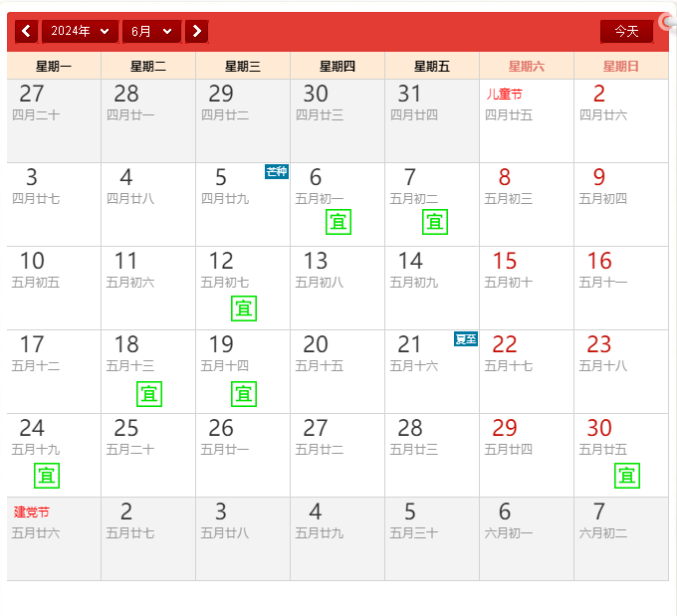Image resolution: width=677 pixels, height=616 pixels.
Task: Click the 星期一 column header
Action: pyautogui.click(x=54, y=66)
